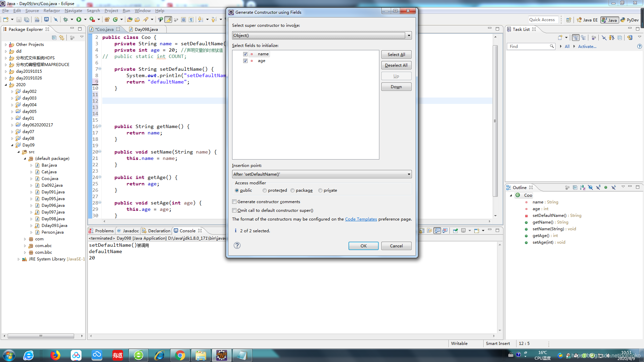Click Open Perspective icon near Quick Access

point(569,20)
